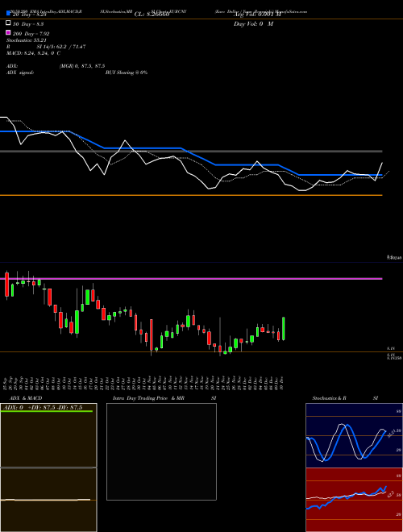This screenshot has width=403, height=532.
Task: Click the 'Avg Vol: 0.001 M' text
Action: (257, 15)
